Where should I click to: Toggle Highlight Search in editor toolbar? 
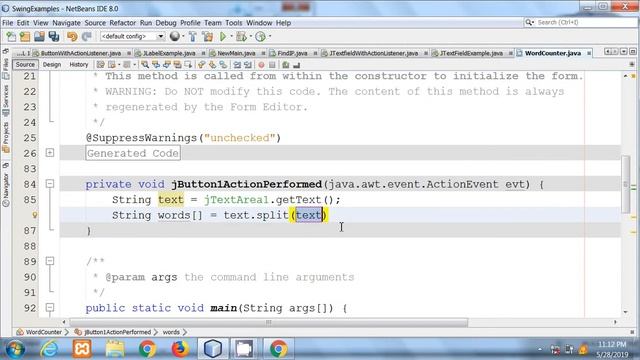point(177,64)
